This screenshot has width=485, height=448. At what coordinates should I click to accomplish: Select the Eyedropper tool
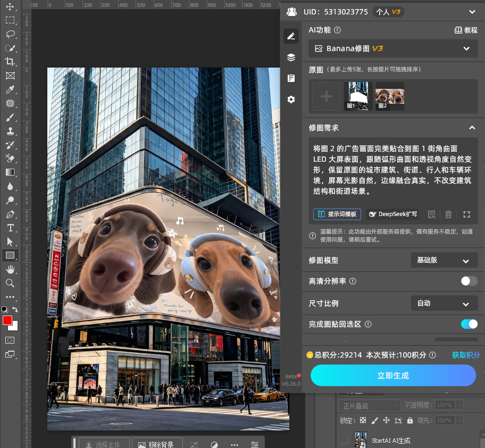[x=10, y=90]
